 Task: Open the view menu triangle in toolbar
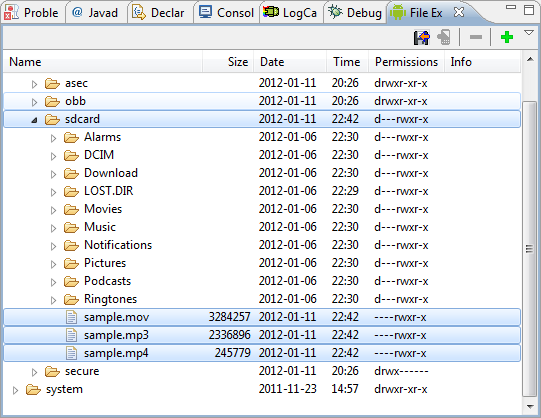point(529,33)
